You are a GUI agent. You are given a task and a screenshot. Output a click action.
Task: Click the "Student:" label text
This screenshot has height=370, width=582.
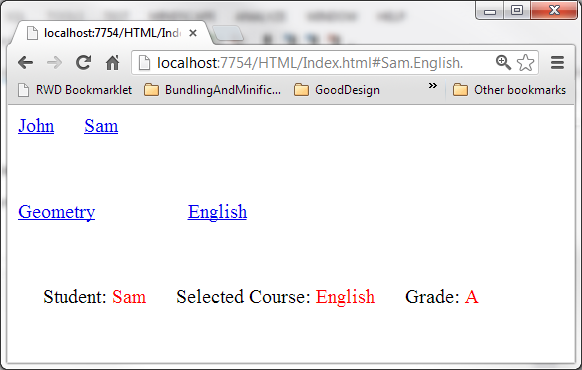[75, 297]
